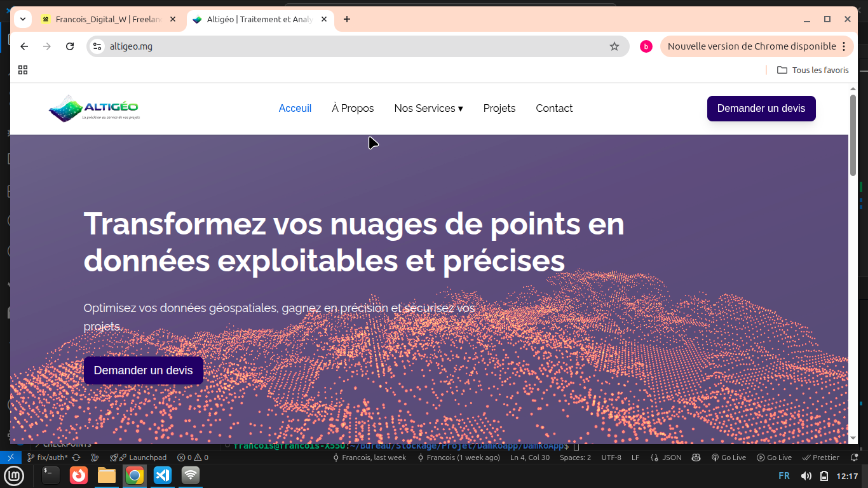Open the Tous les favoris bookmarks folder
868x488 pixels.
[x=813, y=70]
